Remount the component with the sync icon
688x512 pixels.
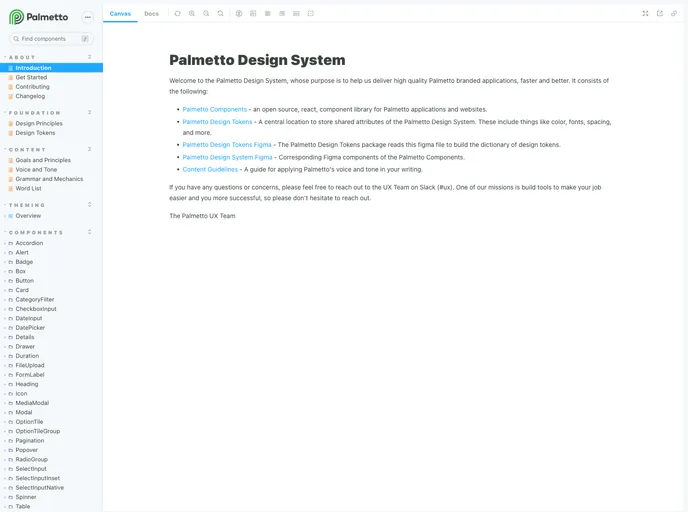(x=178, y=14)
